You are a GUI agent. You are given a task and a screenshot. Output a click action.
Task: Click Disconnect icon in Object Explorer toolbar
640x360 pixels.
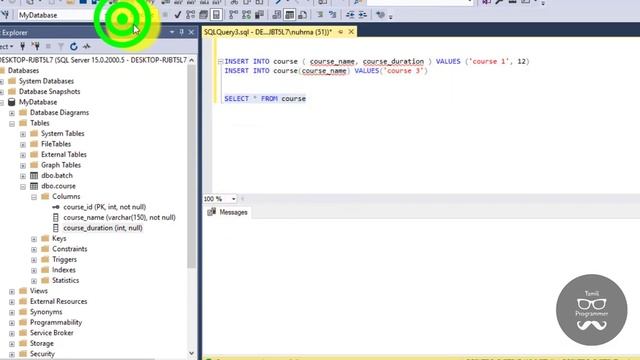(36, 46)
